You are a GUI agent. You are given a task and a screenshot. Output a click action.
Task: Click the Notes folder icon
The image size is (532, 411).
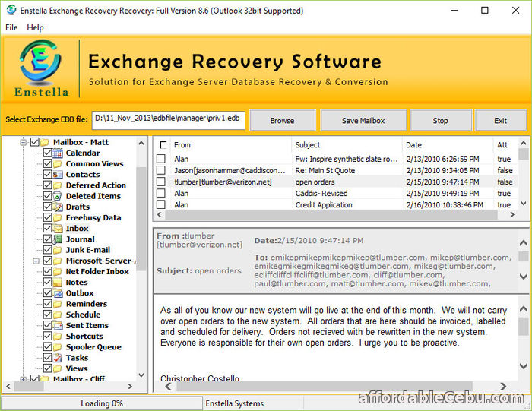click(58, 282)
